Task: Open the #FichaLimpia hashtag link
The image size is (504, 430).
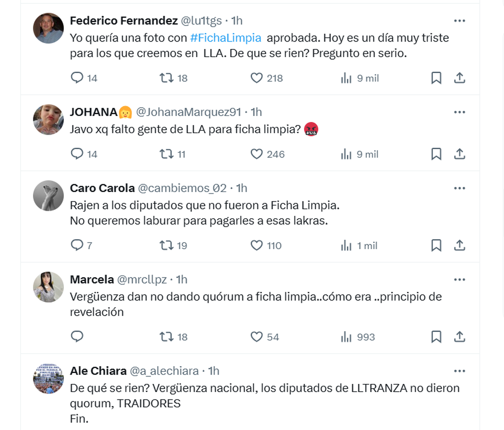Action: pos(226,38)
